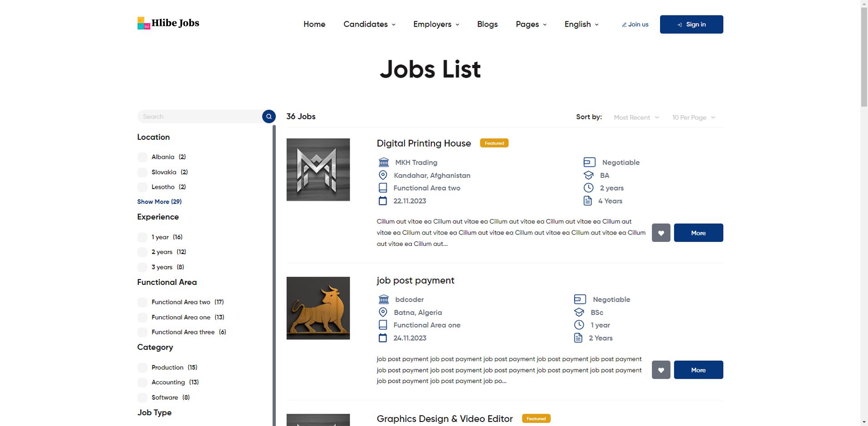Click the pencil icon beside Join us
The width and height of the screenshot is (868, 426).
[x=624, y=24]
